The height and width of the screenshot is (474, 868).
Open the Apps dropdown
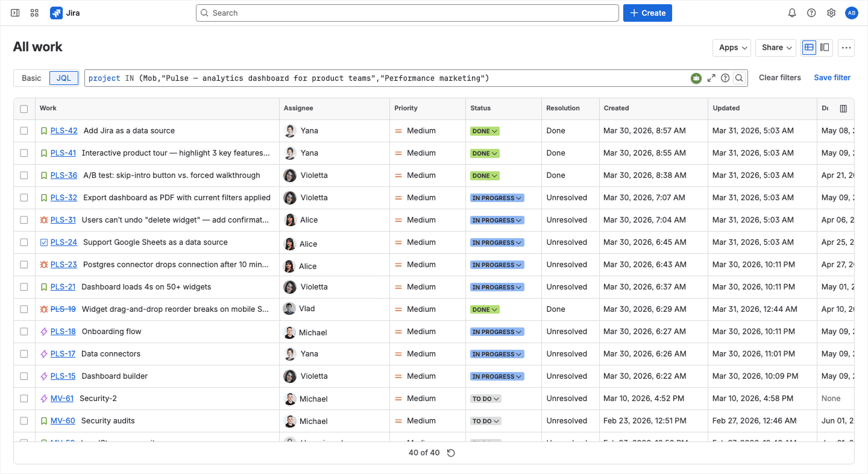[732, 48]
